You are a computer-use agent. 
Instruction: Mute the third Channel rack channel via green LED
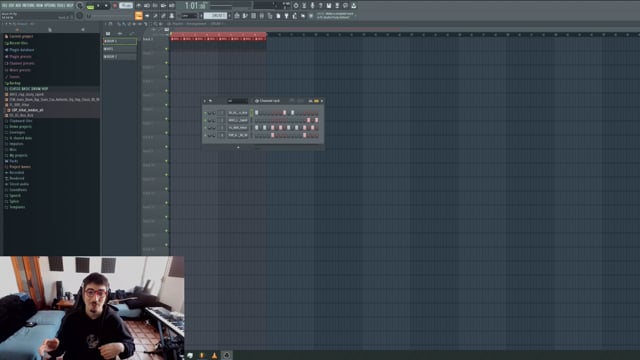pos(205,128)
